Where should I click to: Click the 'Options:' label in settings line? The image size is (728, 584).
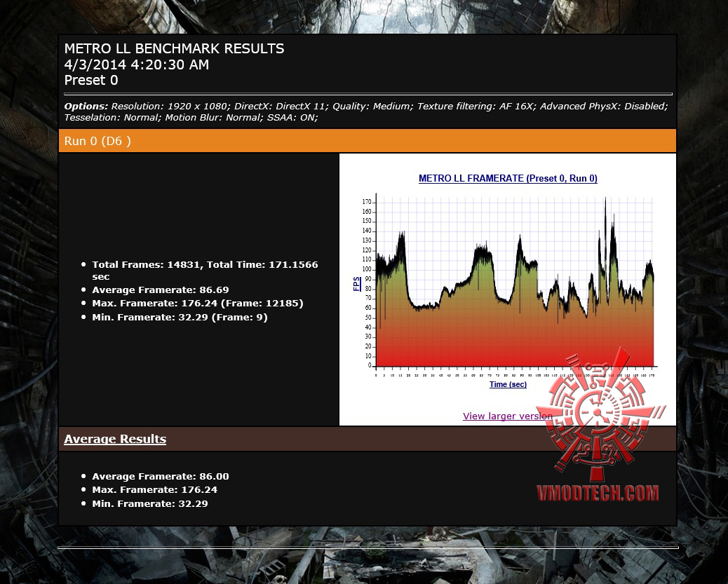point(86,107)
